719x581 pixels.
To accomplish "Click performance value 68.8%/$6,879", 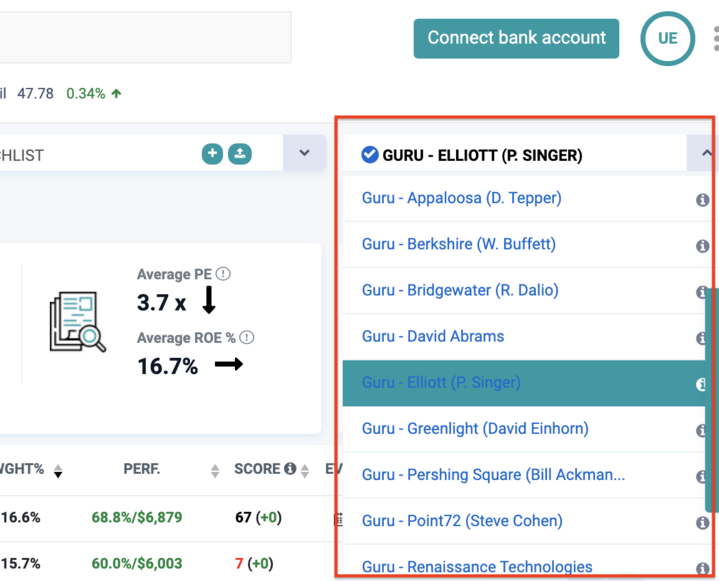I will (137, 517).
